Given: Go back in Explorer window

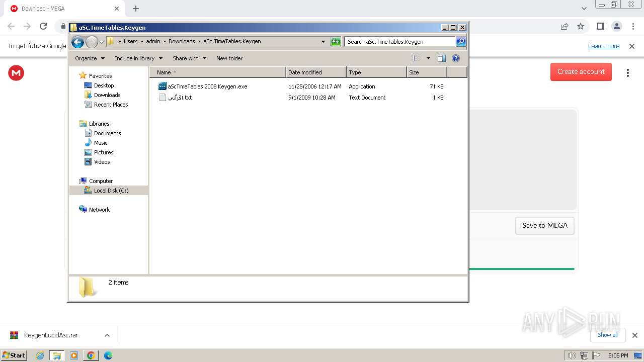Looking at the screenshot, I should pos(77,42).
